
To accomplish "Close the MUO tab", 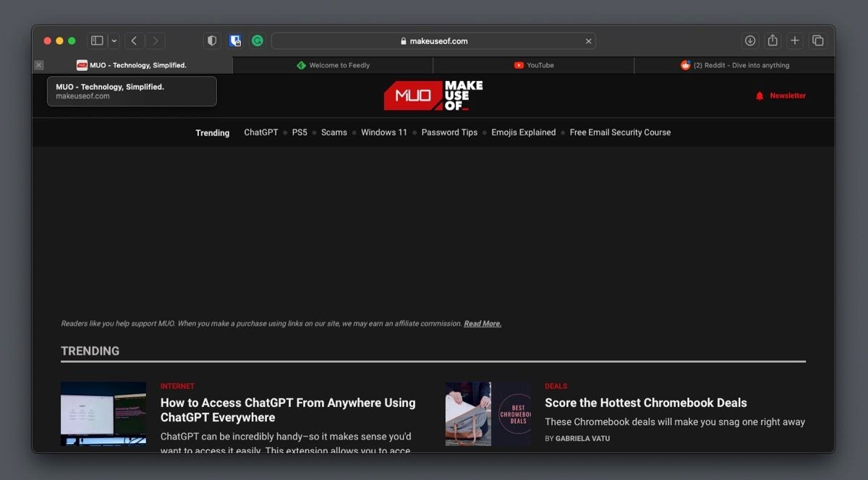I will [x=39, y=65].
